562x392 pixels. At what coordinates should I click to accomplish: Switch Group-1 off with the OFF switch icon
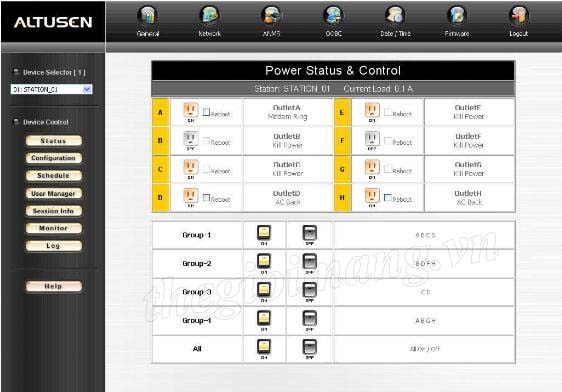(310, 233)
